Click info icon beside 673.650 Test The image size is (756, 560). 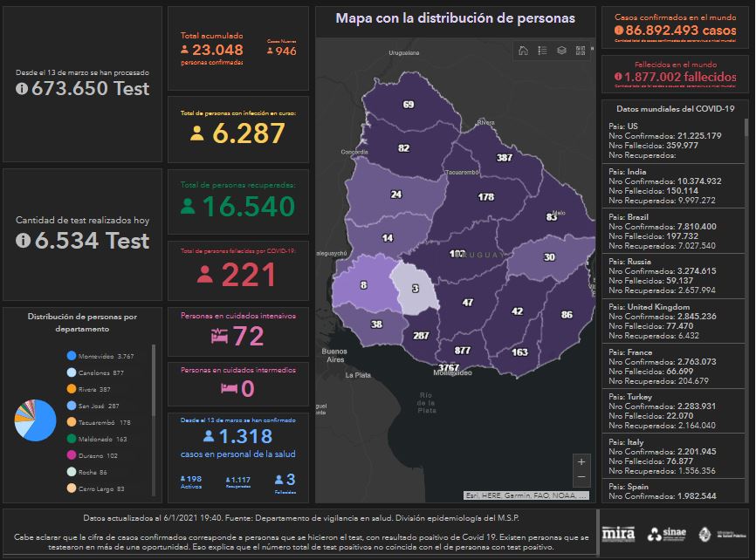coord(22,89)
